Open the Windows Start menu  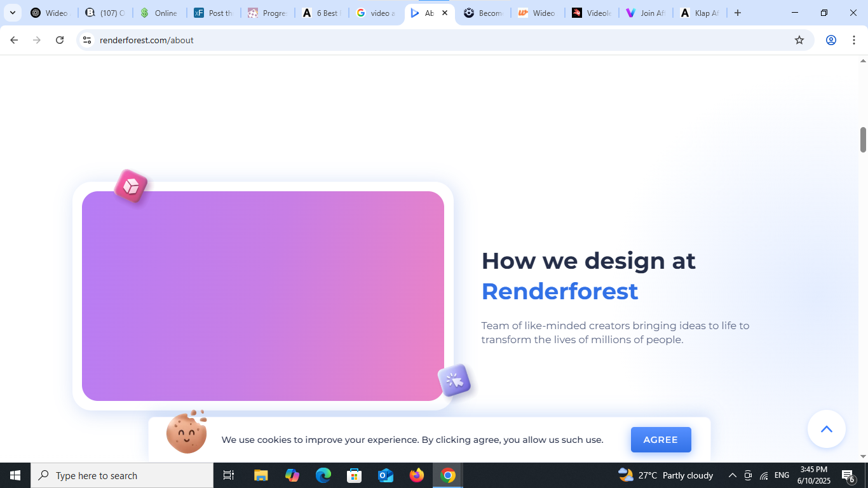pyautogui.click(x=15, y=475)
